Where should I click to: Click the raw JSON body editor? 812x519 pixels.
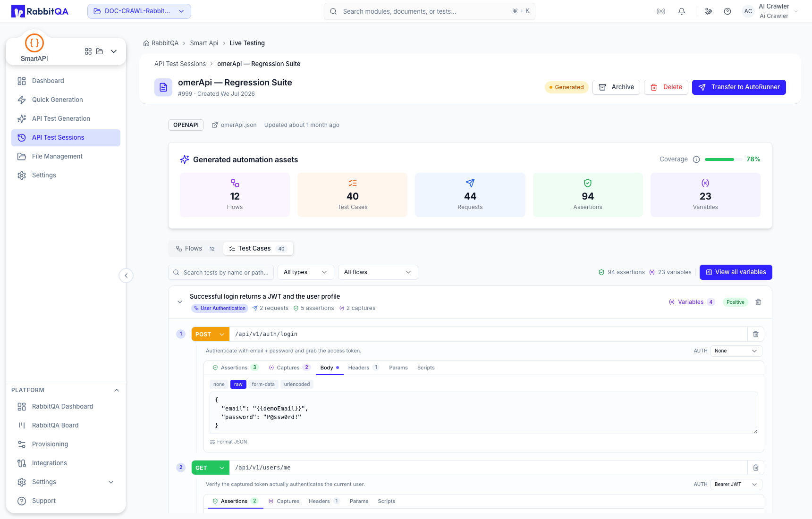[x=484, y=413]
